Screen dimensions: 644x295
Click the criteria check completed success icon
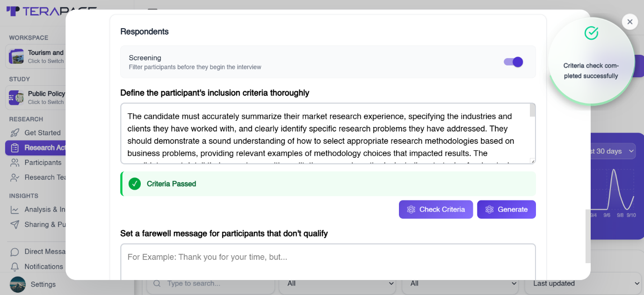pos(592,33)
